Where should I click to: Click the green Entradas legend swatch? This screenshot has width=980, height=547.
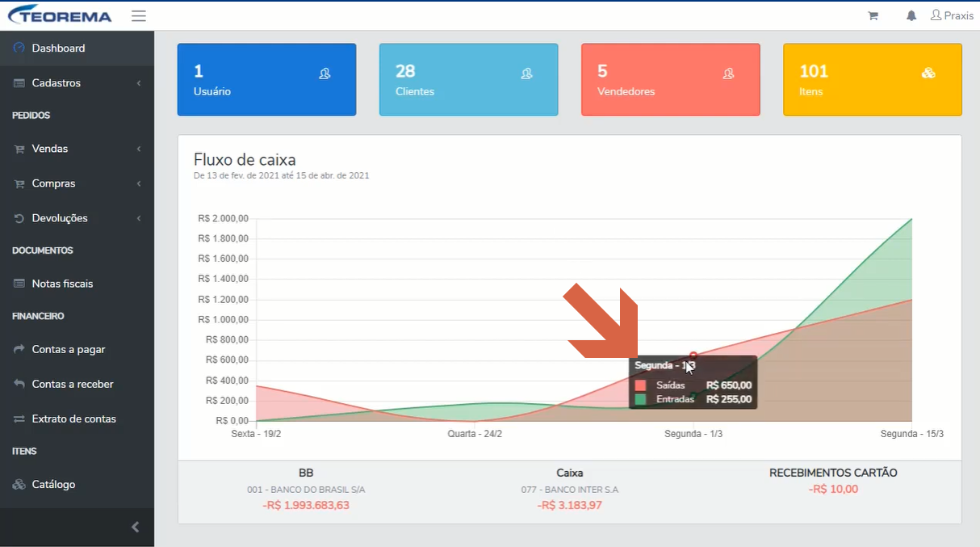click(x=641, y=399)
